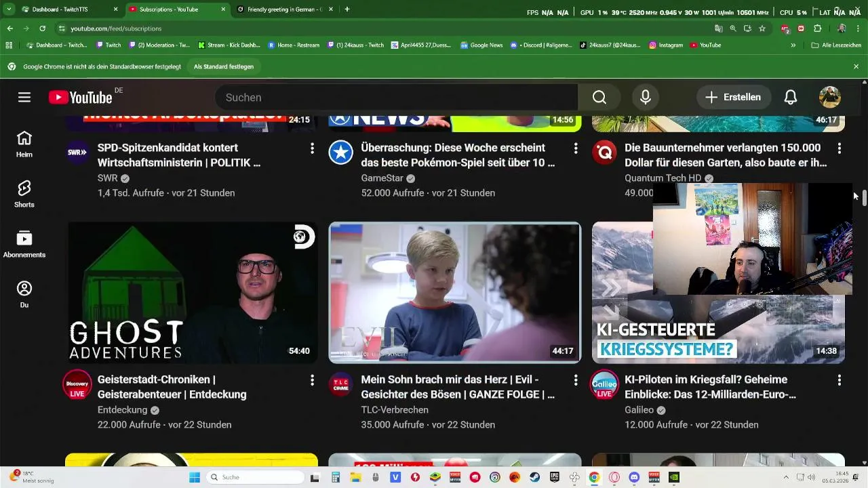The width and height of the screenshot is (868, 488).
Task: Open Shorts in the sidebar
Action: (x=24, y=194)
